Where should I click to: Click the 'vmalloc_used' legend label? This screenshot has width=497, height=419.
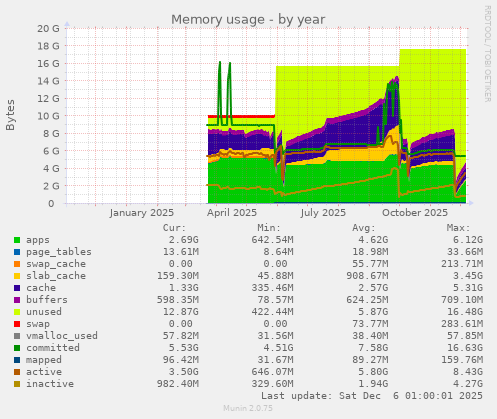tap(62, 336)
